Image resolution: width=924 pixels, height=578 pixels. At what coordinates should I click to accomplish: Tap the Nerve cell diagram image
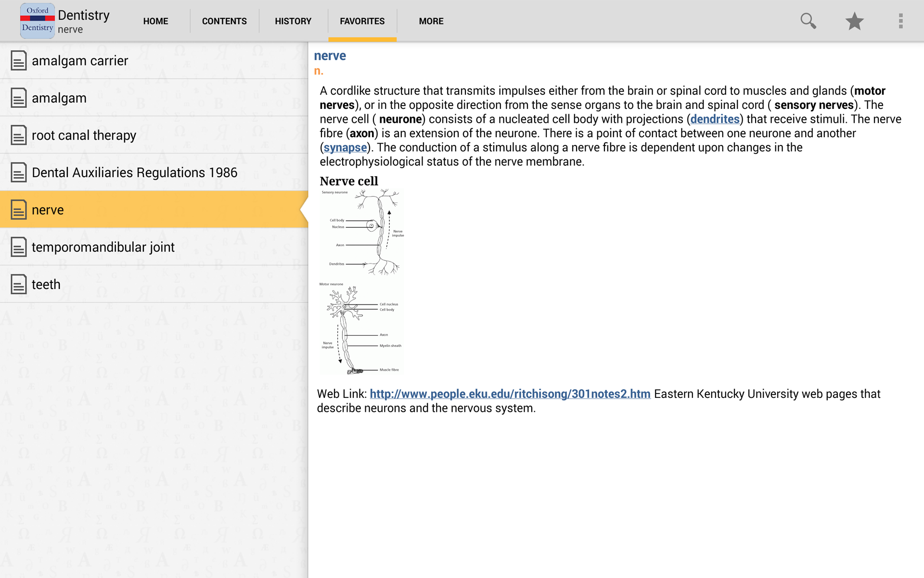pyautogui.click(x=362, y=282)
